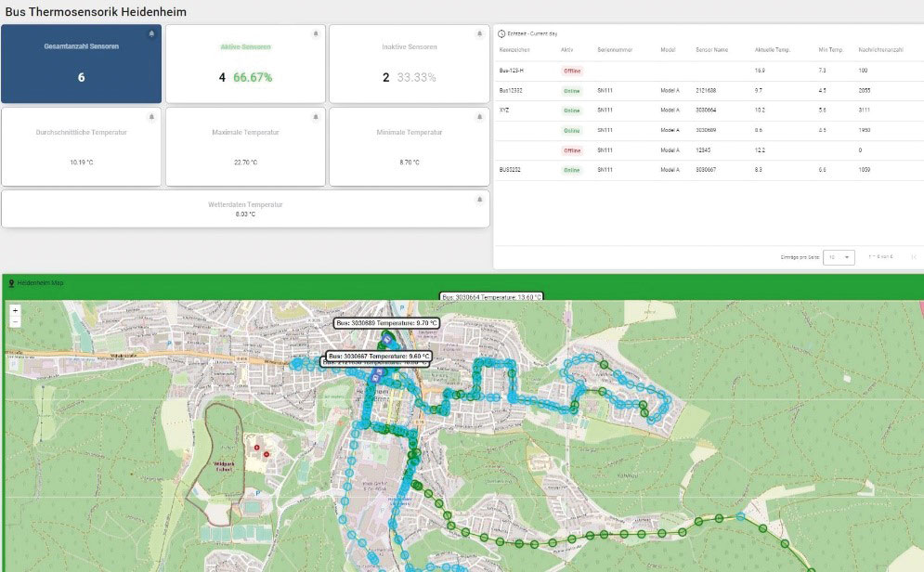Click the Echtzeit clock icon above table

[x=502, y=32]
